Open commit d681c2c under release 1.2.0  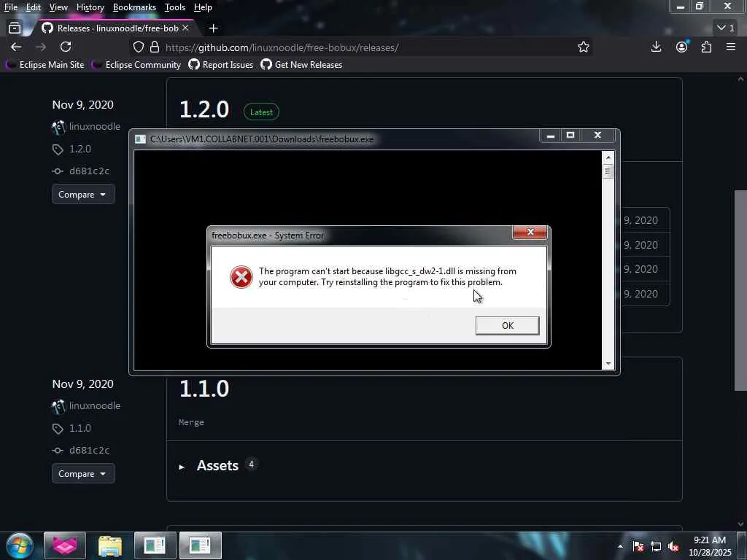[x=89, y=171]
